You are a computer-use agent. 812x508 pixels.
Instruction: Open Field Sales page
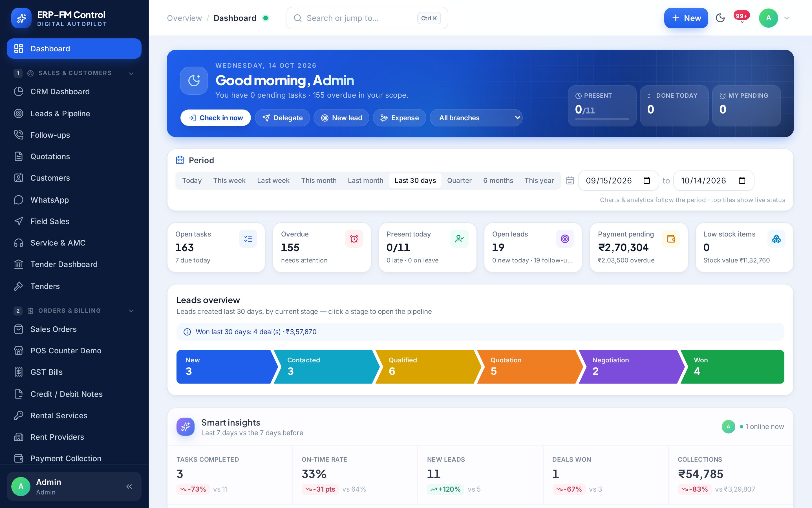click(74, 221)
